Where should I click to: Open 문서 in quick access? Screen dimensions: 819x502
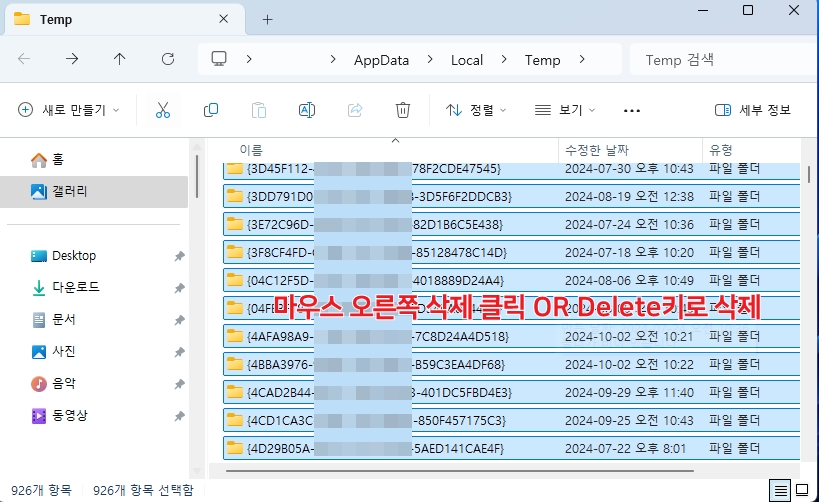pyautogui.click(x=53, y=319)
